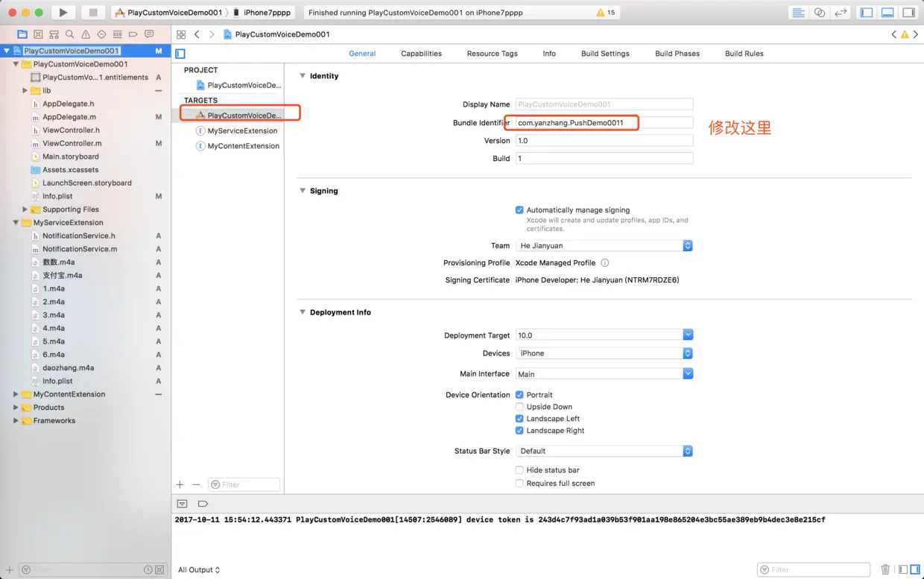Image resolution: width=924 pixels, height=579 pixels.
Task: Select the MyServiceExtension target
Action: [236, 131]
